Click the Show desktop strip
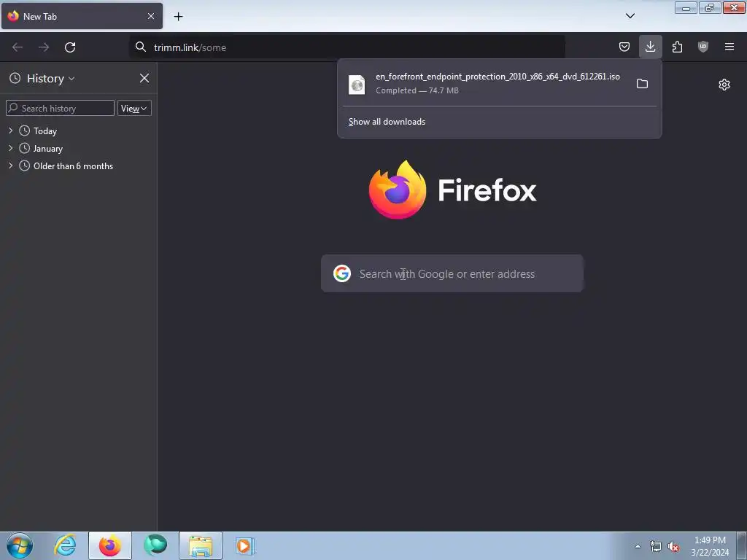747x560 pixels. point(742,545)
